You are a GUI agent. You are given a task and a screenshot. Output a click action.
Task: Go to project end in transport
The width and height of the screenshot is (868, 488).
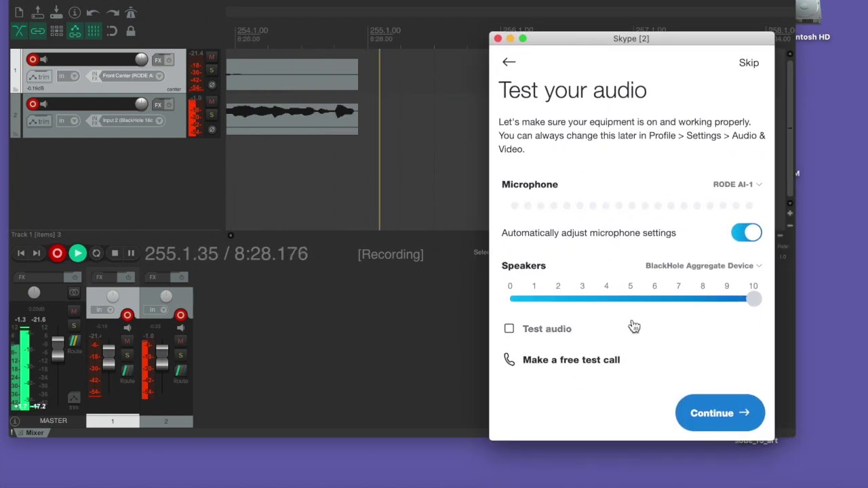[37, 253]
